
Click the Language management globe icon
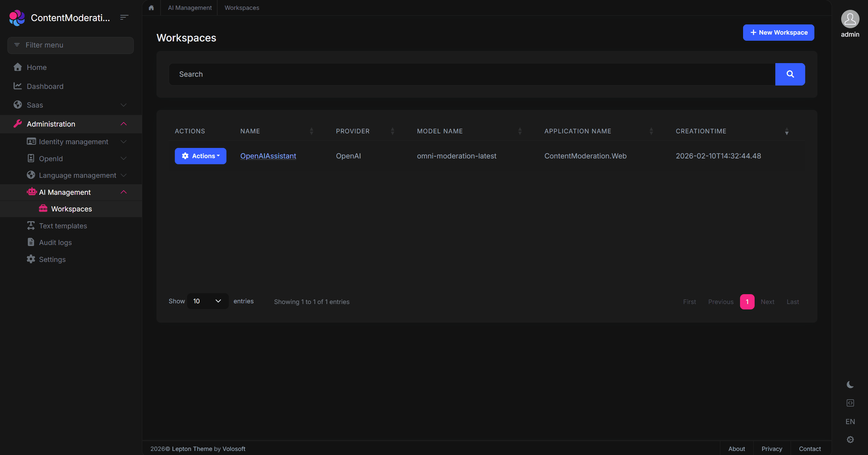click(x=31, y=175)
